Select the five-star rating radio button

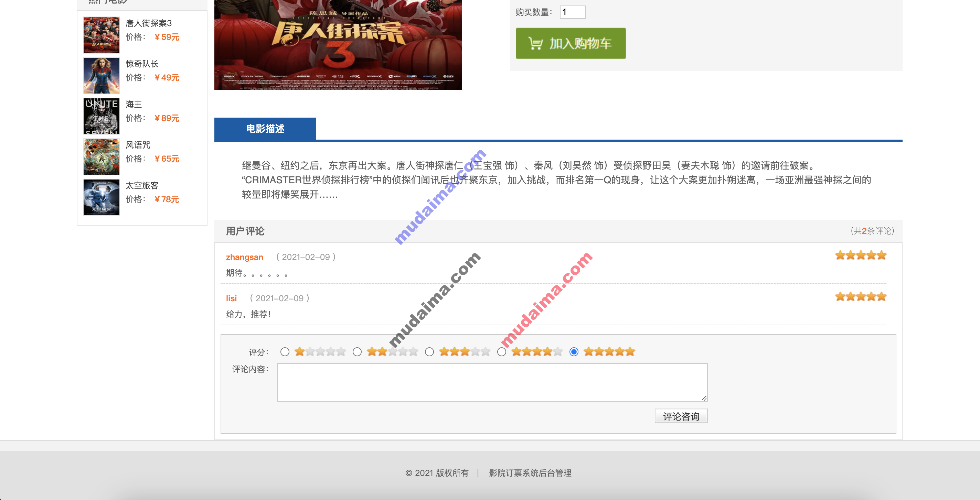(574, 352)
